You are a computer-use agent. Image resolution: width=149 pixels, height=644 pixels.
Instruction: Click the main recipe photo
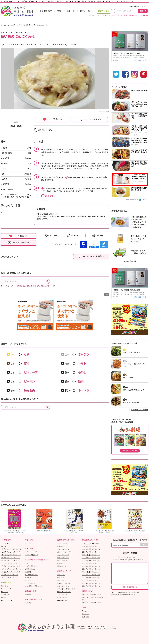[55, 78]
